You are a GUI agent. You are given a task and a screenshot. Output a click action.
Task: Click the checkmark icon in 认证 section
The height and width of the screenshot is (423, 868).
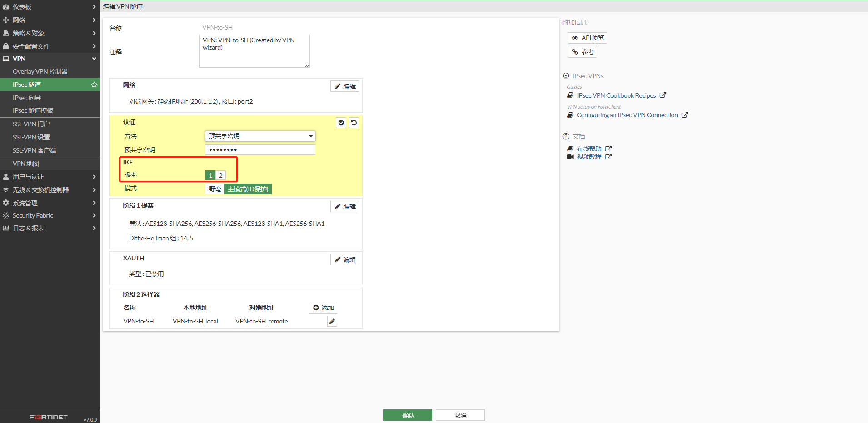click(x=341, y=123)
